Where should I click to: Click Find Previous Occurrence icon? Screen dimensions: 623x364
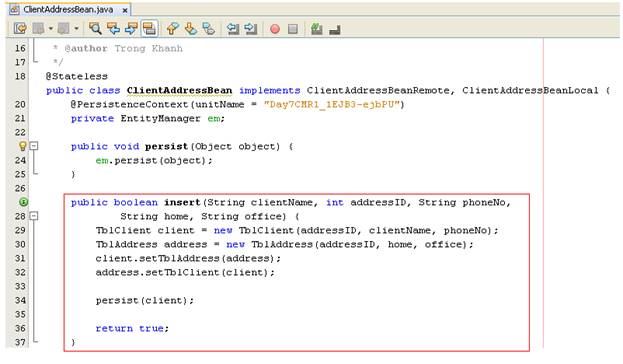[114, 28]
